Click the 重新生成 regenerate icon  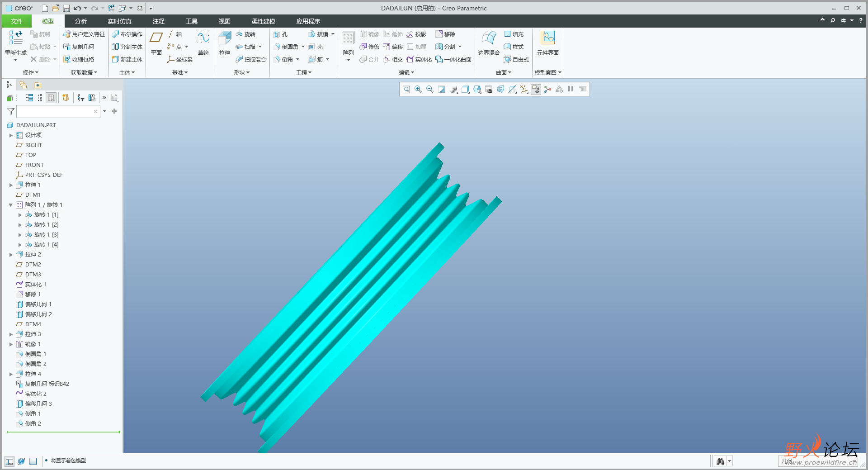pyautogui.click(x=16, y=37)
